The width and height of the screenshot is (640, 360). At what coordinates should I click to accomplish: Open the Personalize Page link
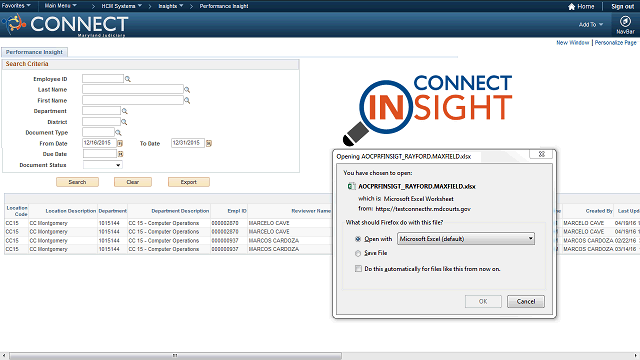coord(616,42)
